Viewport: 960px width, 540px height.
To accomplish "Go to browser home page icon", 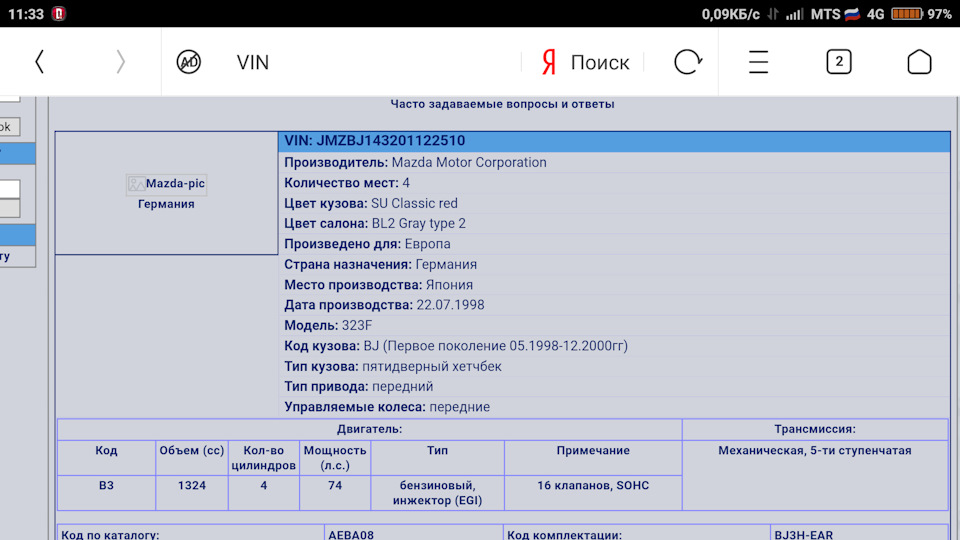I will pyautogui.click(x=919, y=62).
